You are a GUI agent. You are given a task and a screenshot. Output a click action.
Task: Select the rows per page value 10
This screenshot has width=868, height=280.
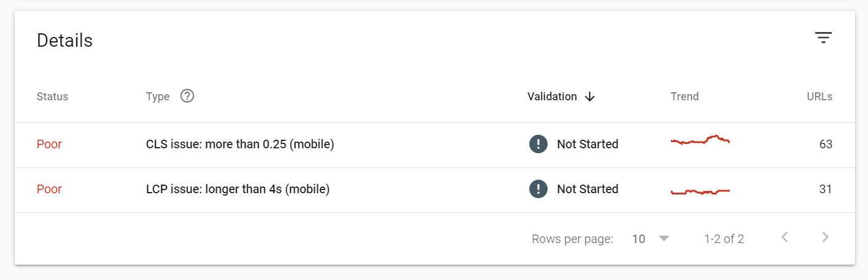point(639,239)
